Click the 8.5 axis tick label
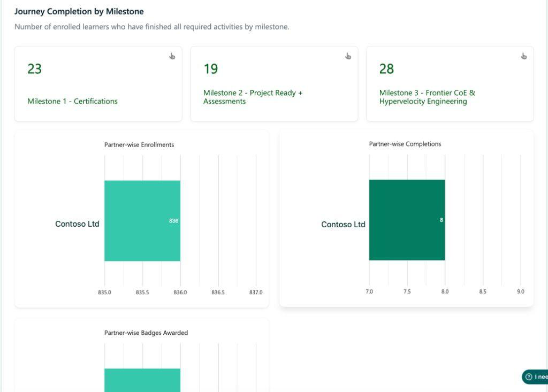This screenshot has height=392, width=548. (x=483, y=292)
